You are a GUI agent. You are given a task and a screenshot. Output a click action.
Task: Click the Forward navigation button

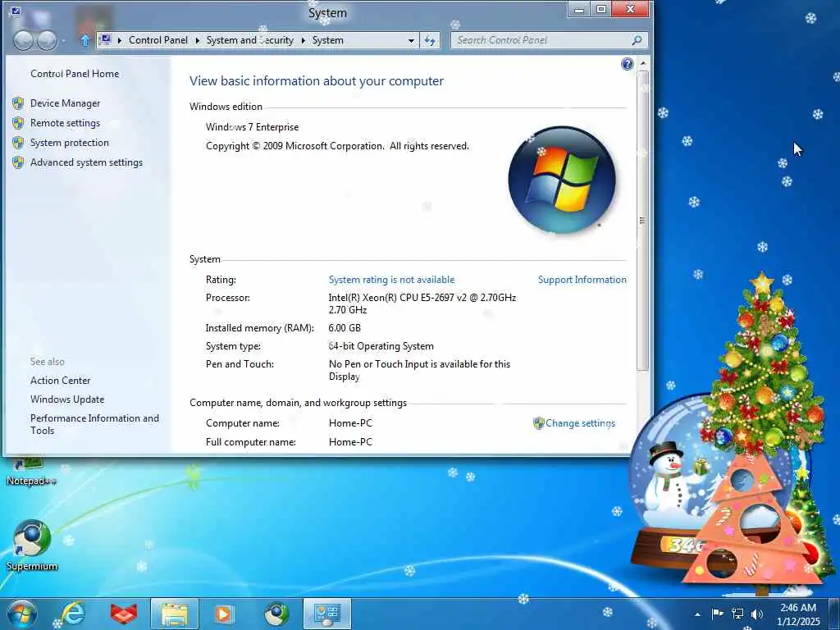tap(47, 40)
